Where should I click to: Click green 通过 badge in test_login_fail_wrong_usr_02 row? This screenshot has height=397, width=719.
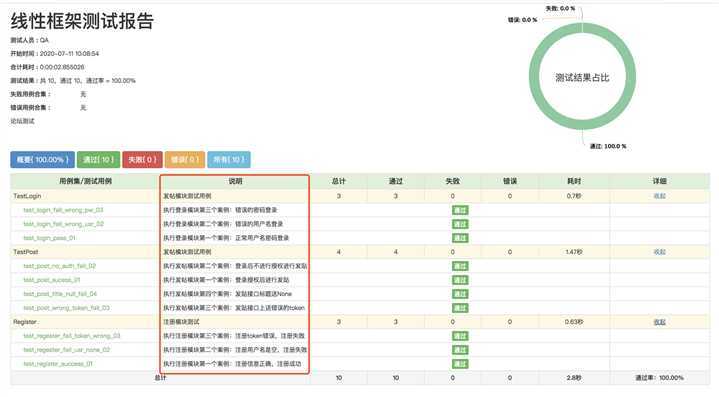[x=460, y=224]
